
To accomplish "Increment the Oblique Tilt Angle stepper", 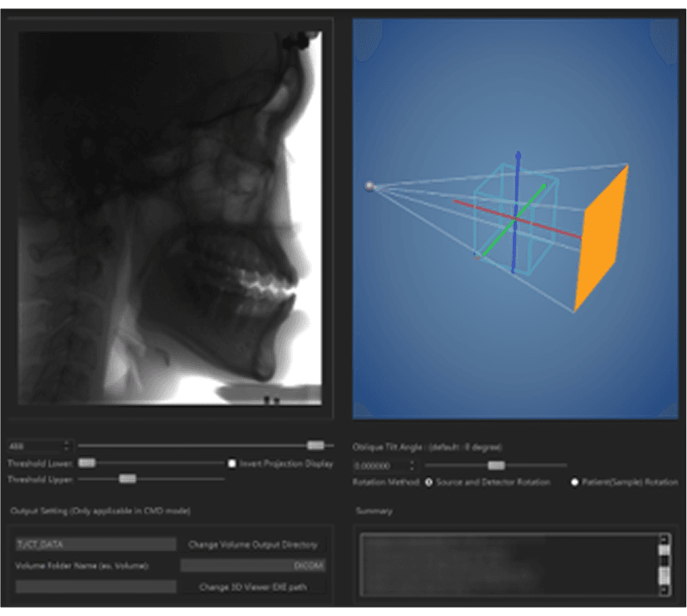I will 412,462.
